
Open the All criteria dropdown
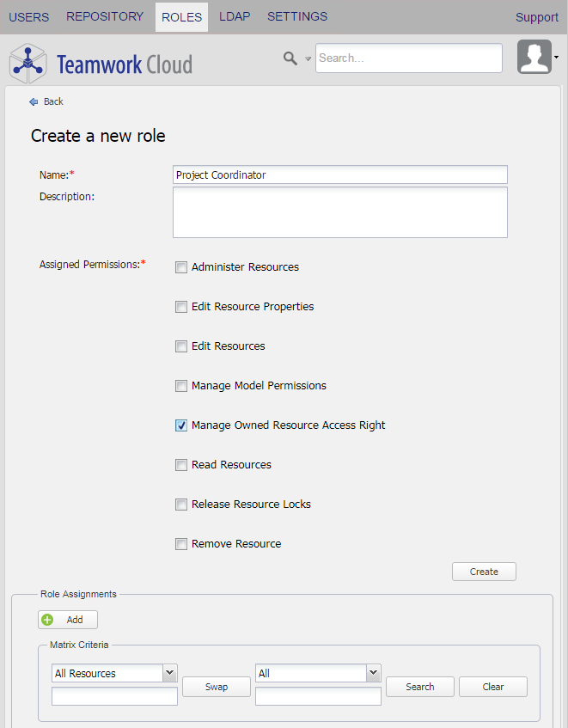373,673
